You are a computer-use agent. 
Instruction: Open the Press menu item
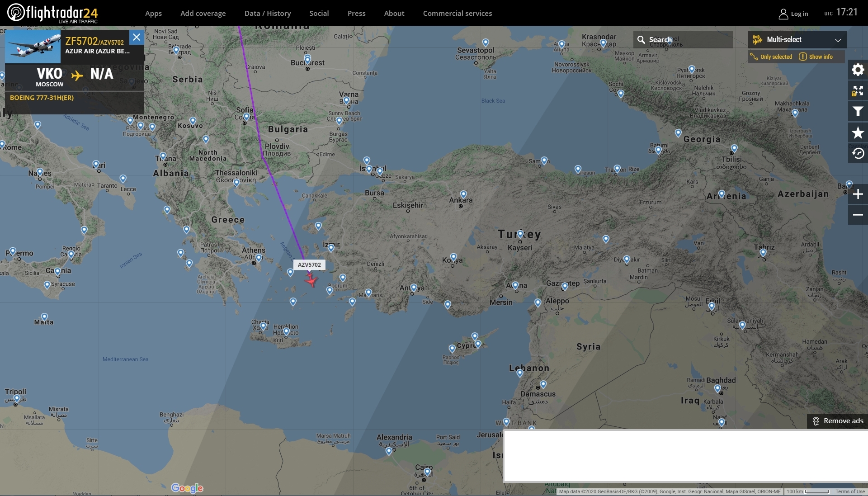point(356,14)
